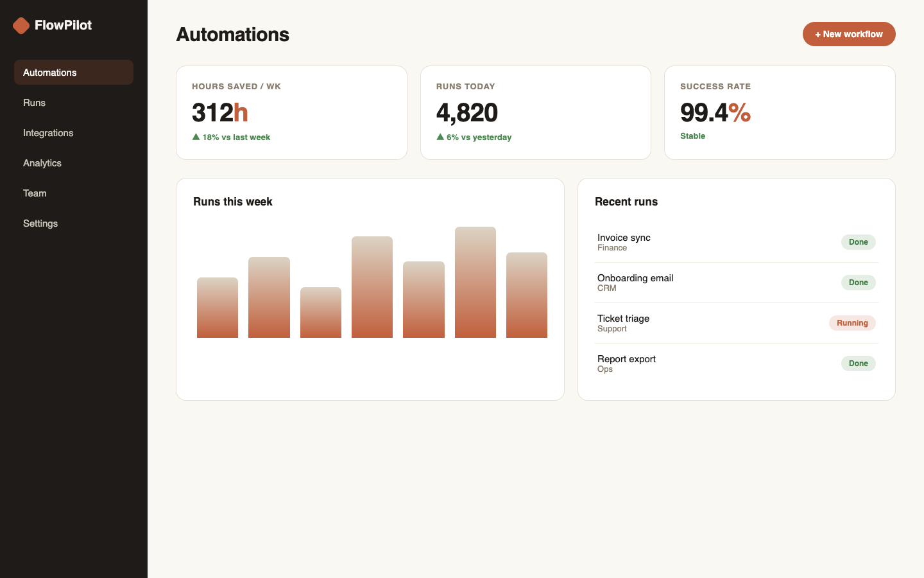Click the up-triangle icon beside 6% vs yesterday
Viewport: 924px width, 578px height.
pyautogui.click(x=440, y=137)
